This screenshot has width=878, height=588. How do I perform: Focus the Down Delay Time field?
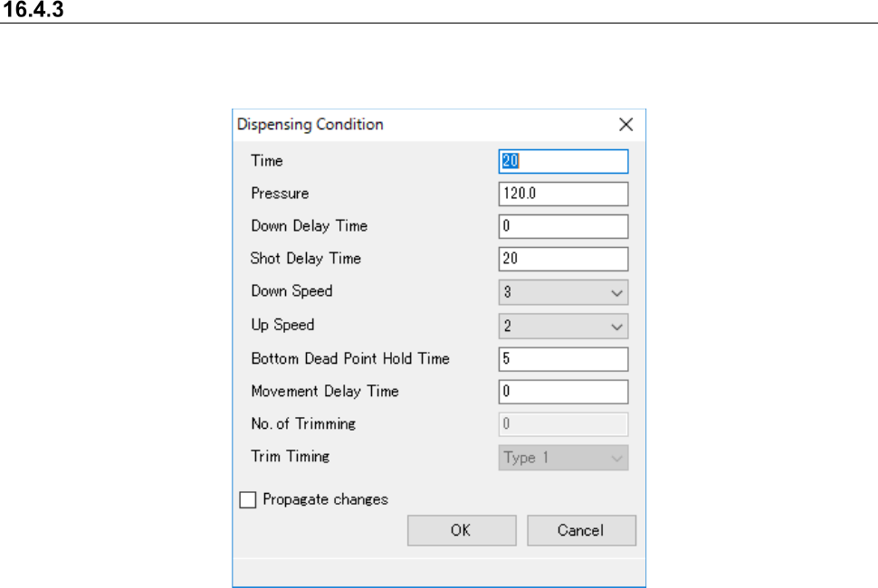[562, 226]
